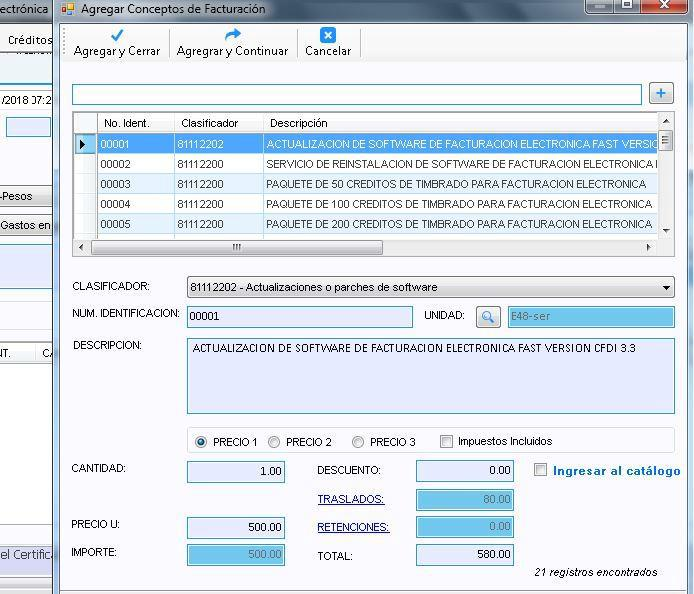
Task: Click the IMPORTE field
Action: 236,555
